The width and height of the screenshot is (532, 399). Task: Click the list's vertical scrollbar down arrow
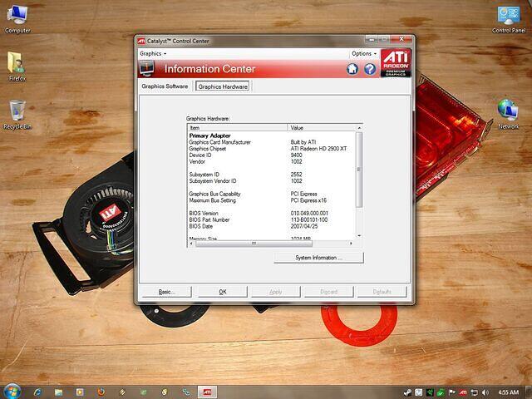coord(359,236)
